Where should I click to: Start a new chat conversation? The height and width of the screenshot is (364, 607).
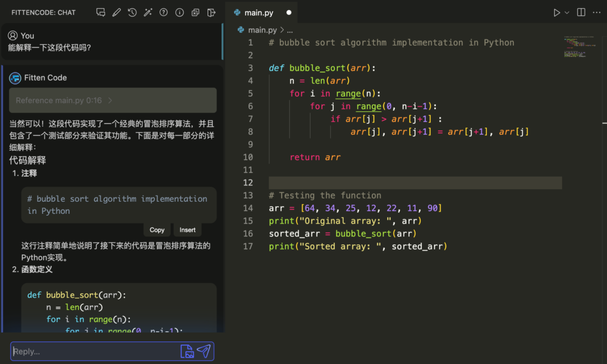101,12
